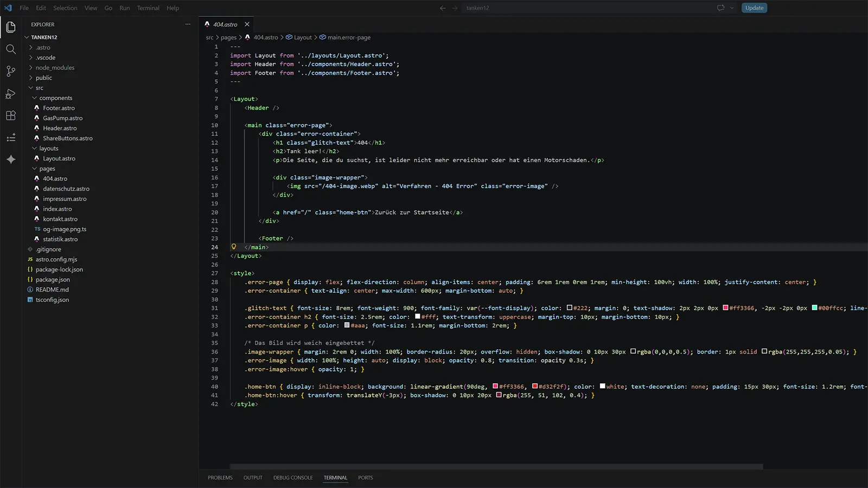This screenshot has width=868, height=488.
Task: Open the Terminal menu
Action: point(148,8)
